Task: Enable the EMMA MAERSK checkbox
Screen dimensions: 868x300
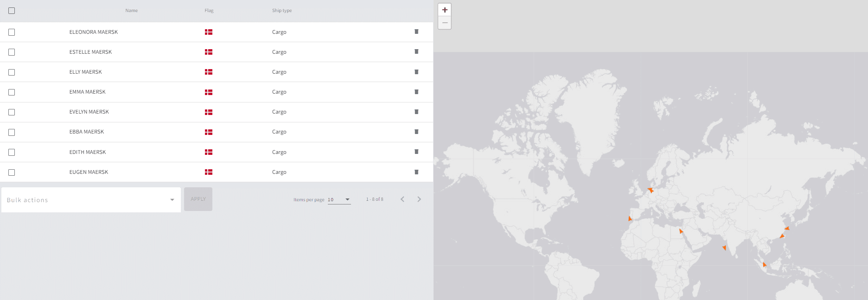Action: pos(12,92)
